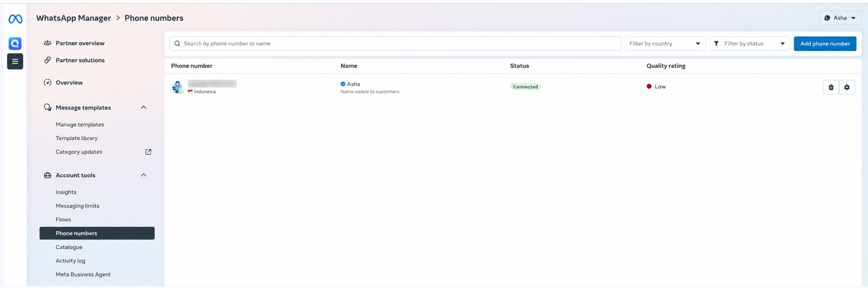Open the Filter by status dropdown
868x290 pixels.
tap(750, 44)
